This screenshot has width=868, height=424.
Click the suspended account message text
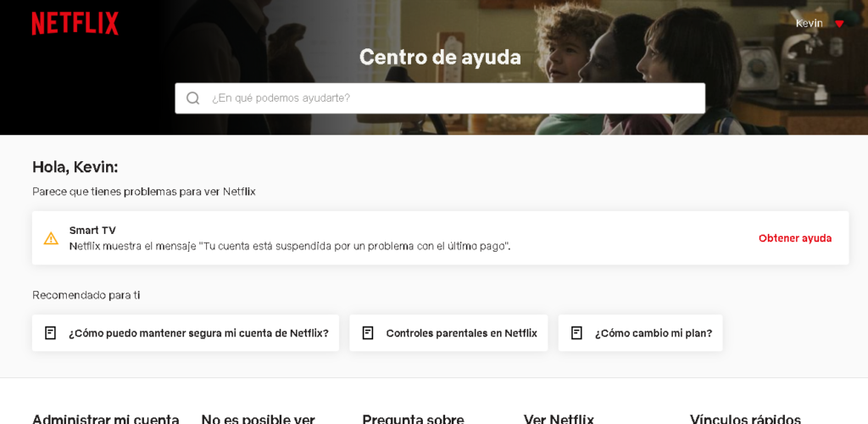click(290, 246)
